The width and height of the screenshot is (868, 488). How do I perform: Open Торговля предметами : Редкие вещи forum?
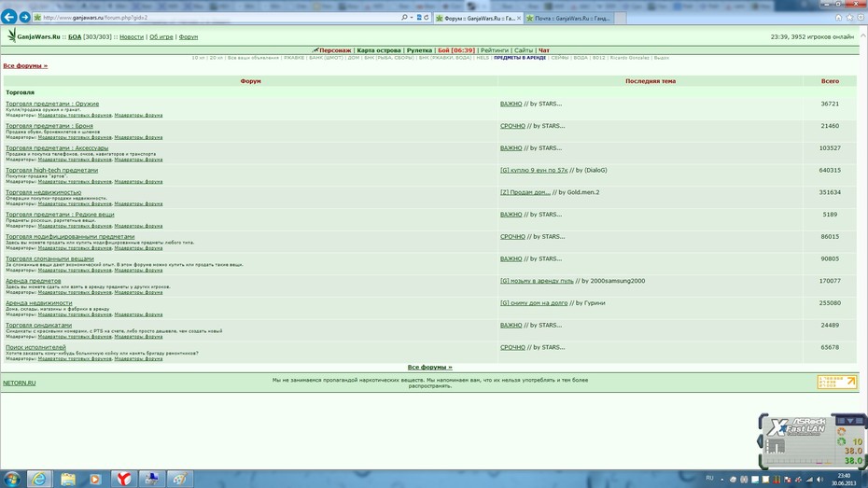pos(60,214)
